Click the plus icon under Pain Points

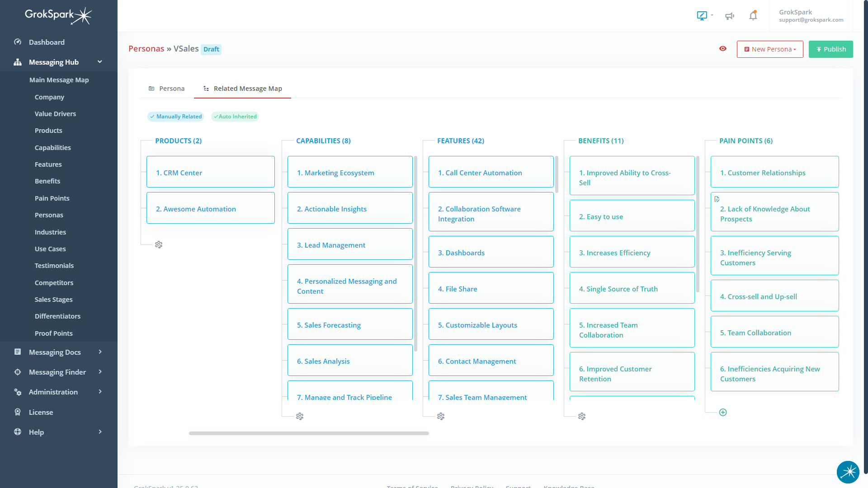723,412
